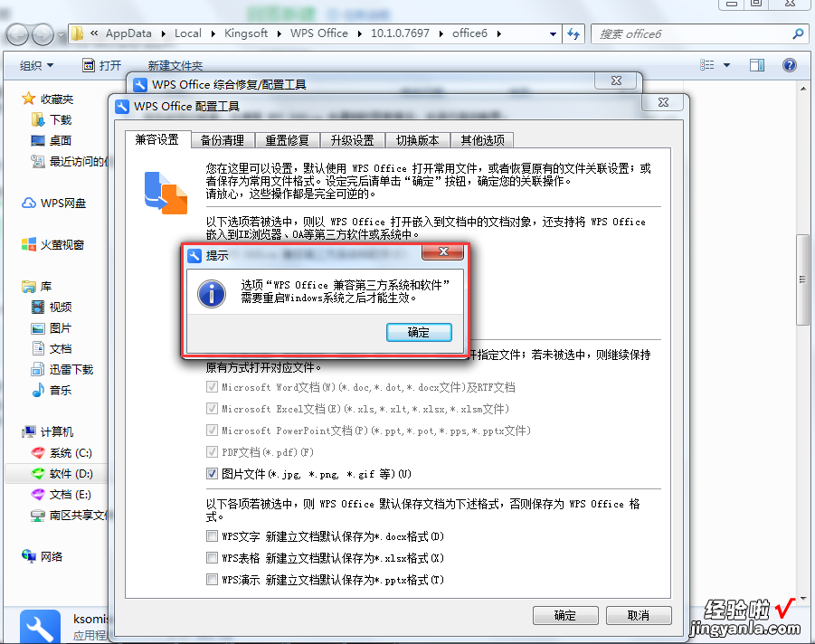Screen dimensions: 815x644
Task: Open 火萤视窗 in the navigation pane
Action: (x=52, y=245)
